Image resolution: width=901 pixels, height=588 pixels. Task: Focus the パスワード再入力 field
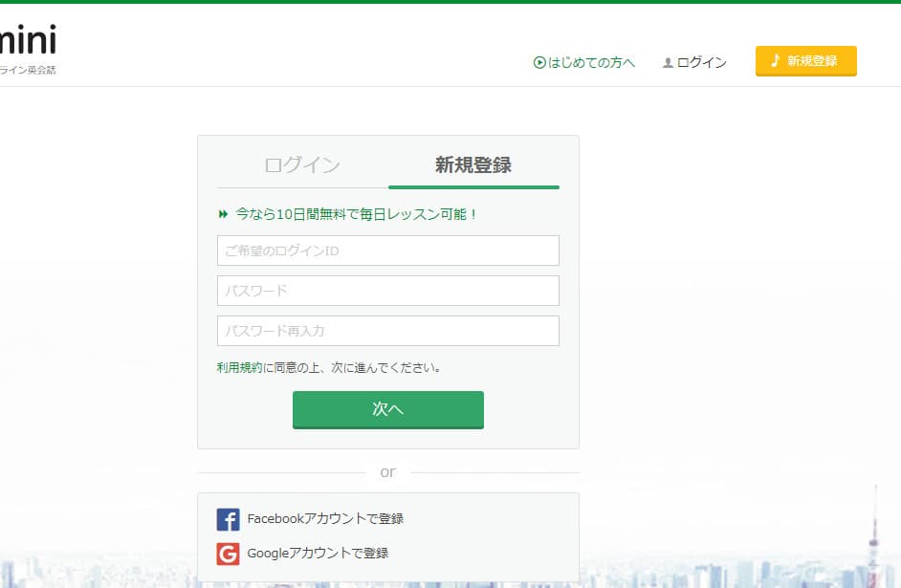388,331
